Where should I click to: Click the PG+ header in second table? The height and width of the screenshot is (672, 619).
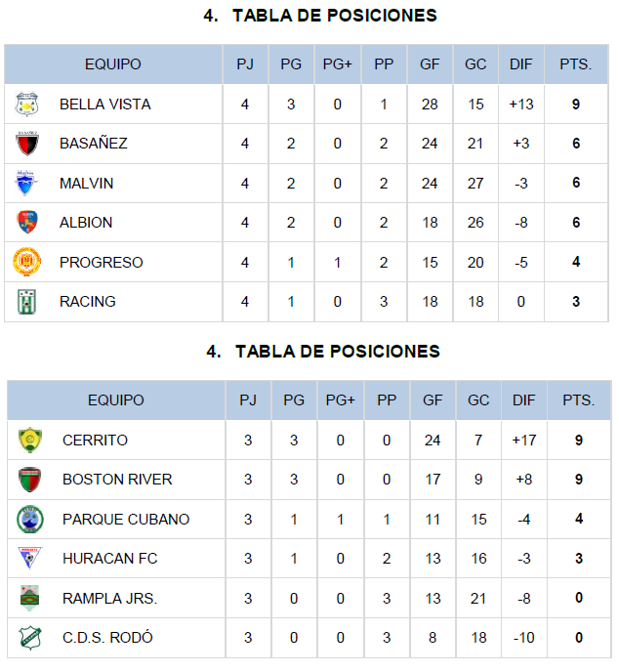pos(340,400)
